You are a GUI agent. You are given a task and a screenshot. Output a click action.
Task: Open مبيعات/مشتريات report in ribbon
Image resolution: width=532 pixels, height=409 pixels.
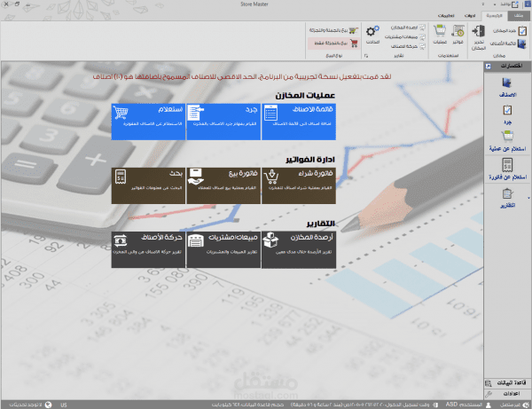point(405,36)
